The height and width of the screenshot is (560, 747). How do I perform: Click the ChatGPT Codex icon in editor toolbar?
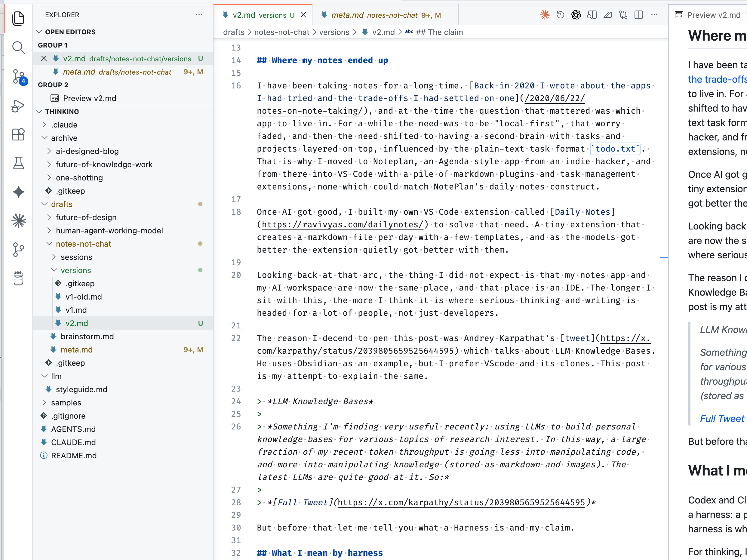(x=576, y=15)
